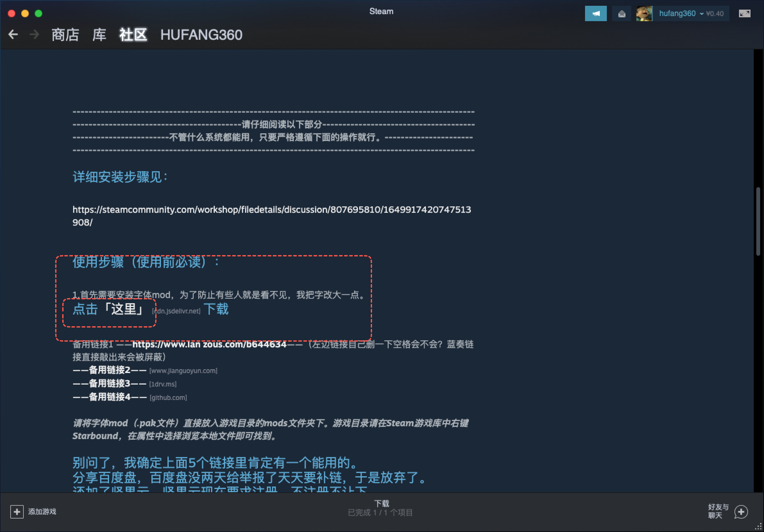Image resolution: width=764 pixels, height=532 pixels.
Task: Click the window resize grip corner
Action: click(759, 527)
